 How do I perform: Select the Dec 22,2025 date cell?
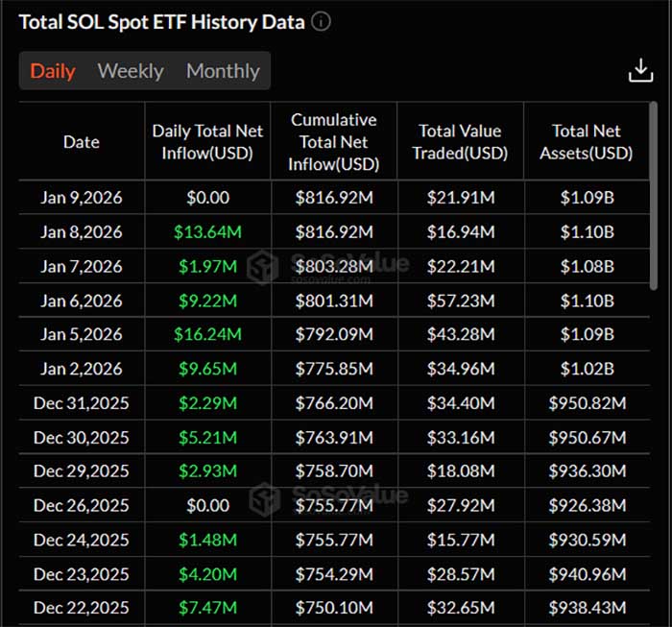[82, 607]
